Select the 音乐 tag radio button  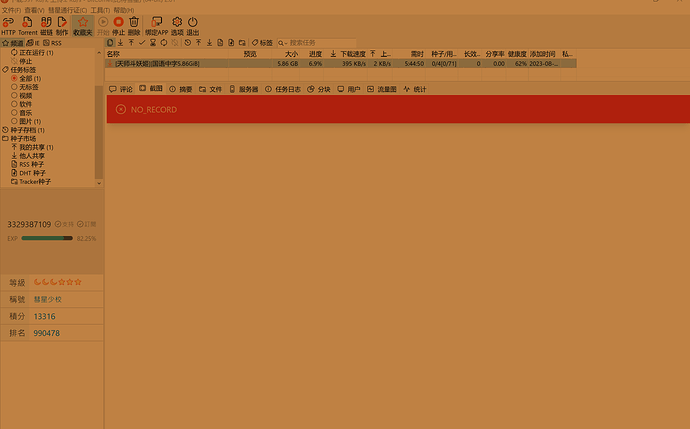tap(15, 112)
